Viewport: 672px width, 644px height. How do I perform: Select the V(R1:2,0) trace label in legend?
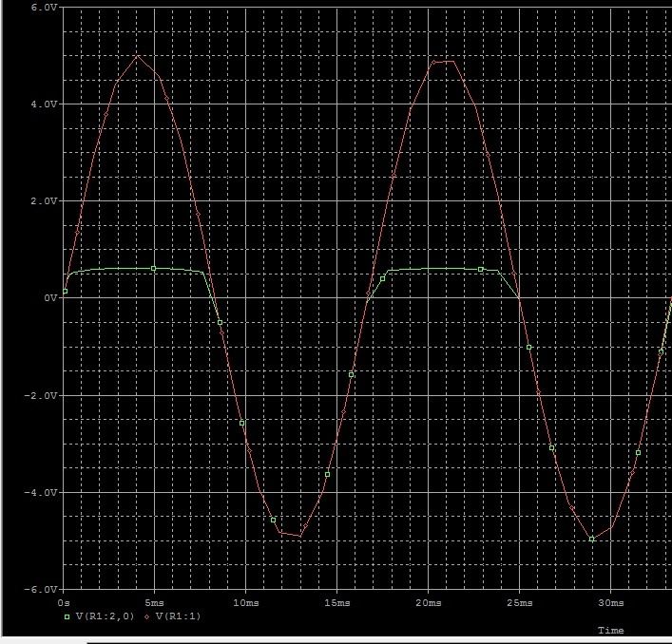coord(105,616)
